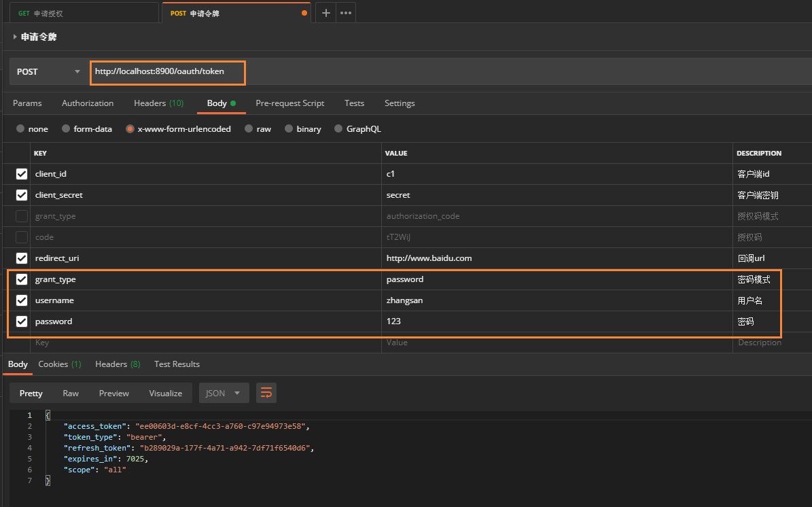Open the response Body tab
The image size is (812, 507).
pos(18,364)
